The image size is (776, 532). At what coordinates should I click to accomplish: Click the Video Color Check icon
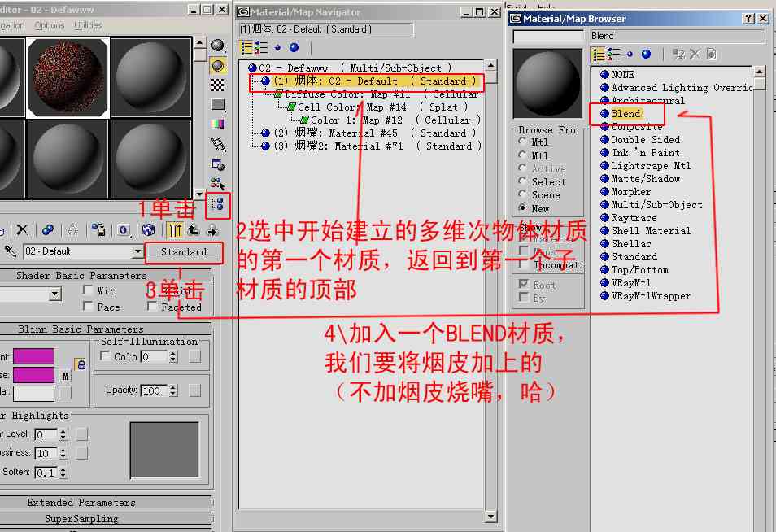(218, 124)
